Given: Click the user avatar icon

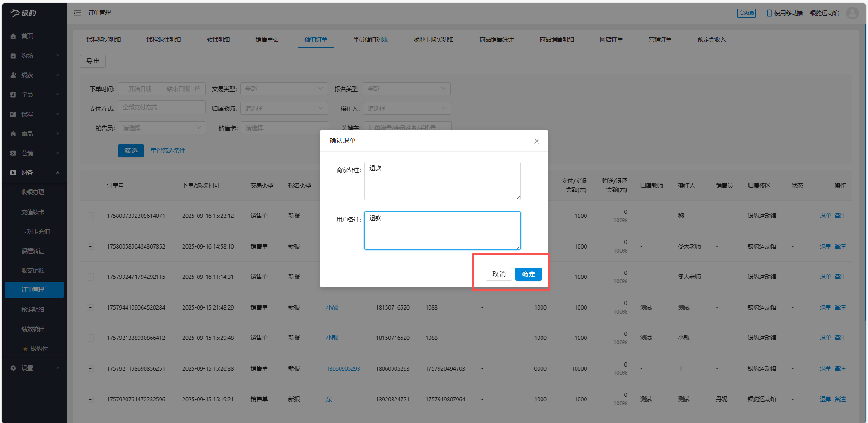Looking at the screenshot, I should (x=852, y=13).
